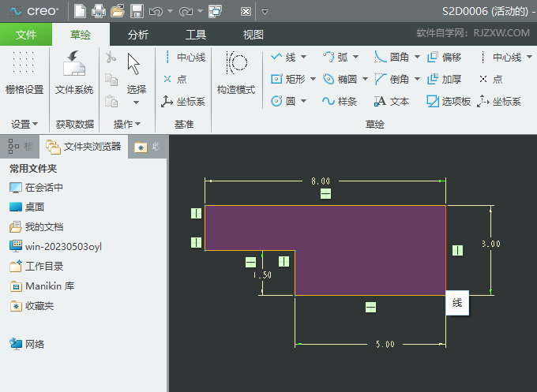Click the New file icon
537x392 pixels.
click(80, 11)
